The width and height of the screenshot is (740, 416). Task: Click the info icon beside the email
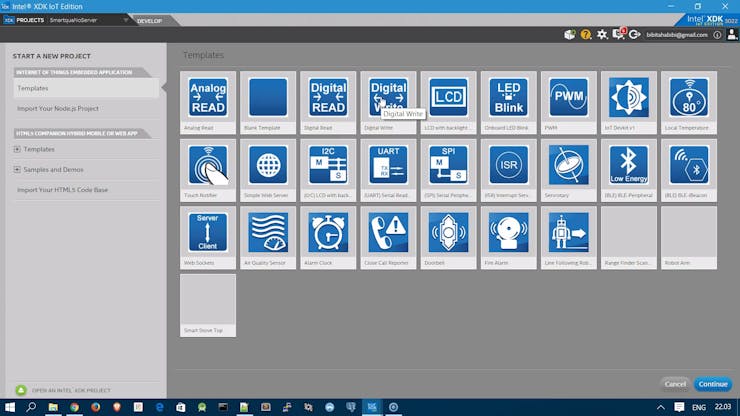click(717, 35)
